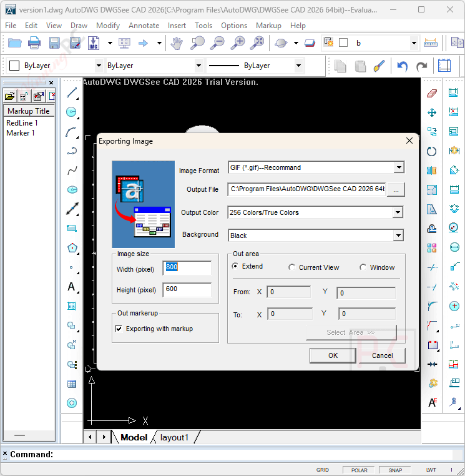This screenshot has height=476, width=465.
Task: Open the File menu
Action: click(11, 26)
